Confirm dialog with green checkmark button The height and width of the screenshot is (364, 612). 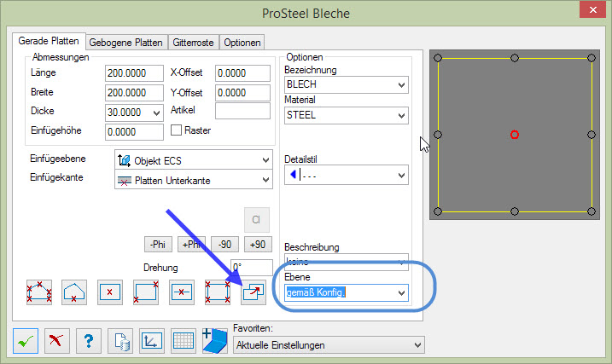tap(26, 341)
